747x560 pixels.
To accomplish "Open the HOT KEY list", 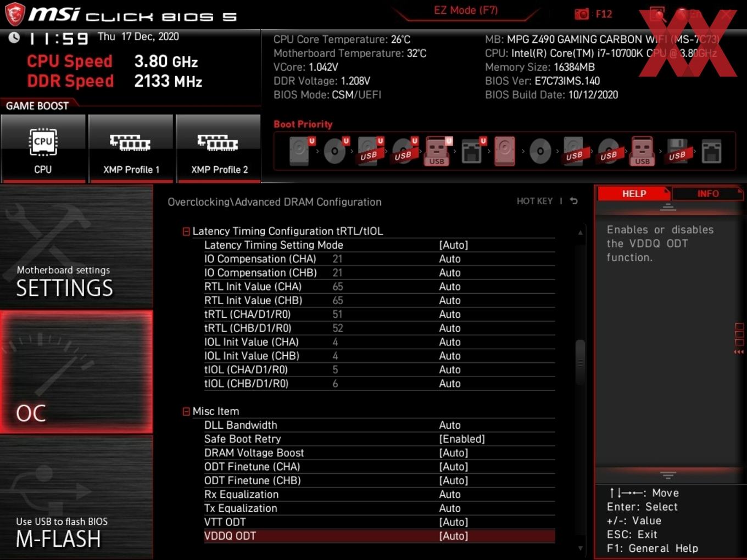I will 534,201.
